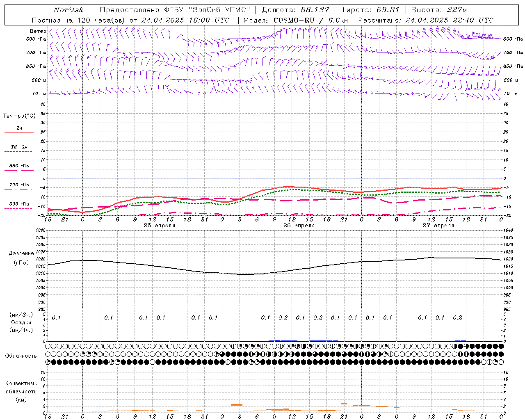Click the 2м temperature legend entry
This screenshot has height=420, width=525.
(19, 128)
